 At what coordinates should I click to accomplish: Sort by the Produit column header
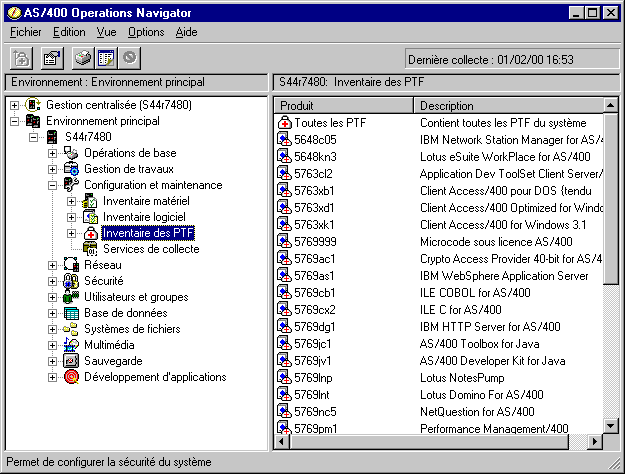[x=344, y=106]
